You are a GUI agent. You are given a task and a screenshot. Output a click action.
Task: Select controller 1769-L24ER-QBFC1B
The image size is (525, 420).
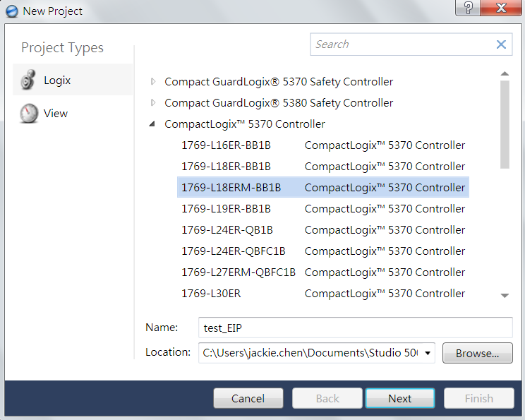(323, 251)
